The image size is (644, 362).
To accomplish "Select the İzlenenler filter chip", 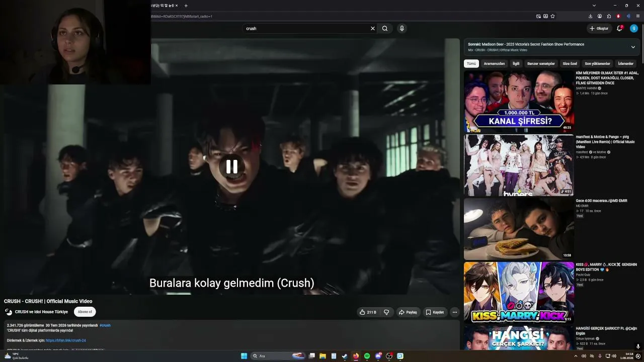I will coord(625,64).
